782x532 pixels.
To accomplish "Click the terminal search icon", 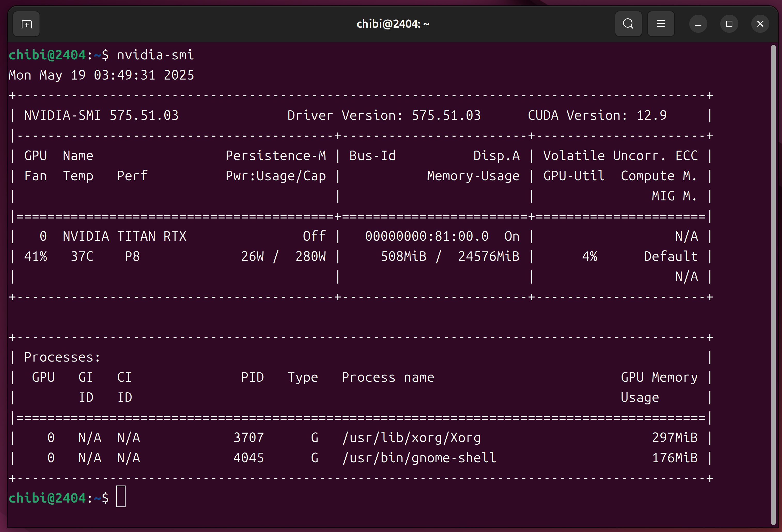I will tap(628, 24).
